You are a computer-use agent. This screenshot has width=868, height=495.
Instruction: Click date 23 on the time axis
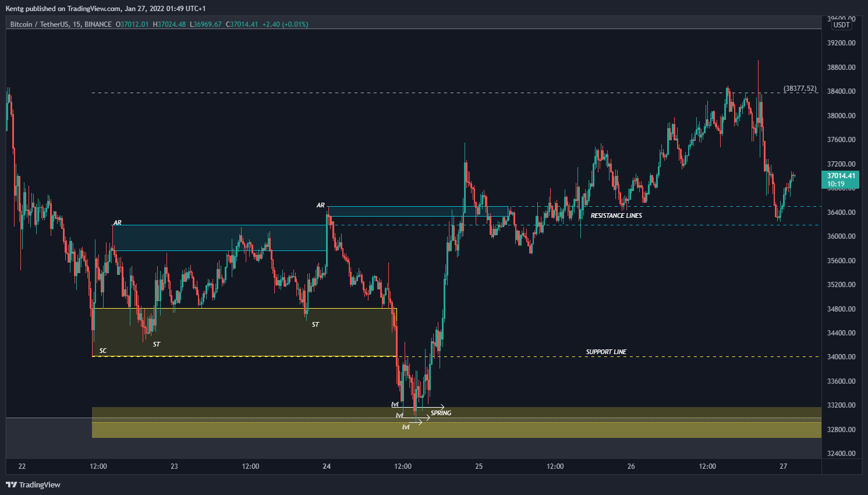(x=174, y=466)
